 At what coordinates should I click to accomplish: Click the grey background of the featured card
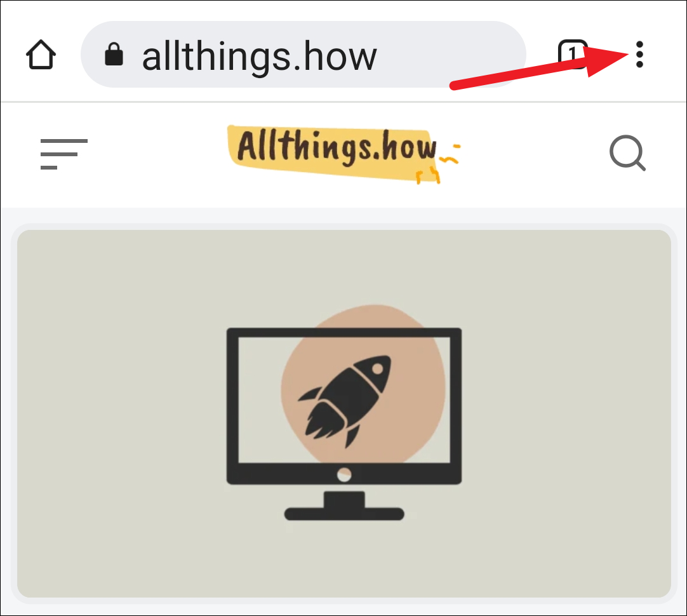click(x=118, y=412)
